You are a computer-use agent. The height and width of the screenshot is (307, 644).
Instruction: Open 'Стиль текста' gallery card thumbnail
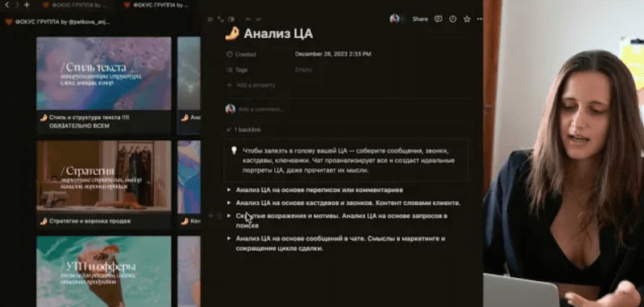pos(104,74)
